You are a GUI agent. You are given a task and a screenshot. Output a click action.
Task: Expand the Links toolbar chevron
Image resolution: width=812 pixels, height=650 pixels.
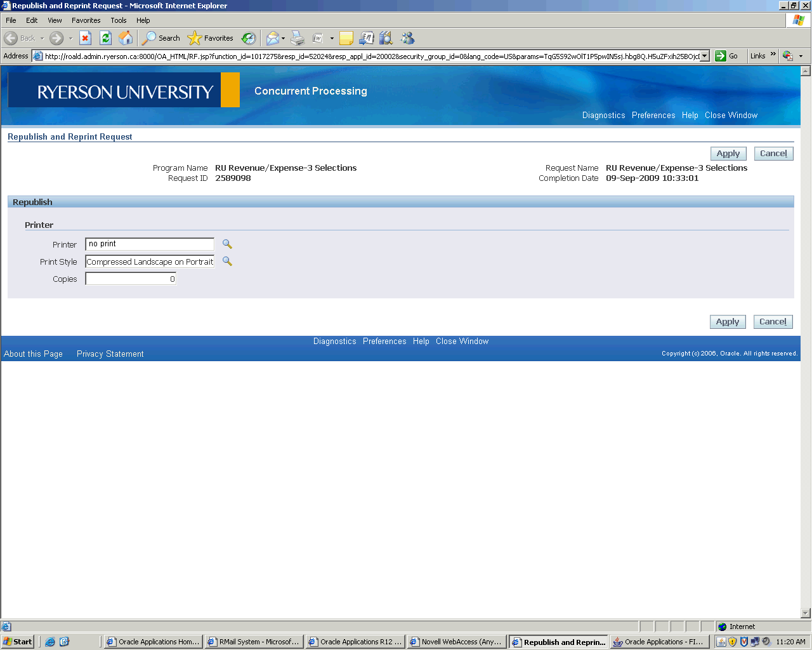point(773,55)
